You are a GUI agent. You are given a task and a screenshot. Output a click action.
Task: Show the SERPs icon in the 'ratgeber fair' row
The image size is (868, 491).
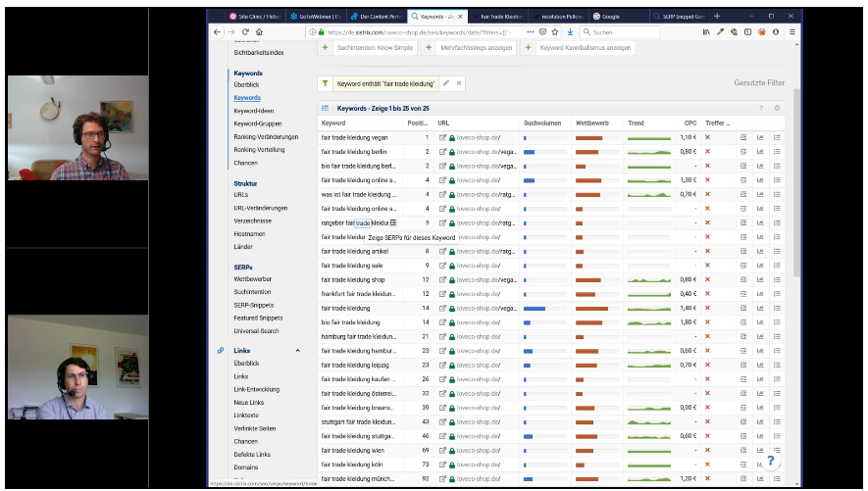point(393,222)
